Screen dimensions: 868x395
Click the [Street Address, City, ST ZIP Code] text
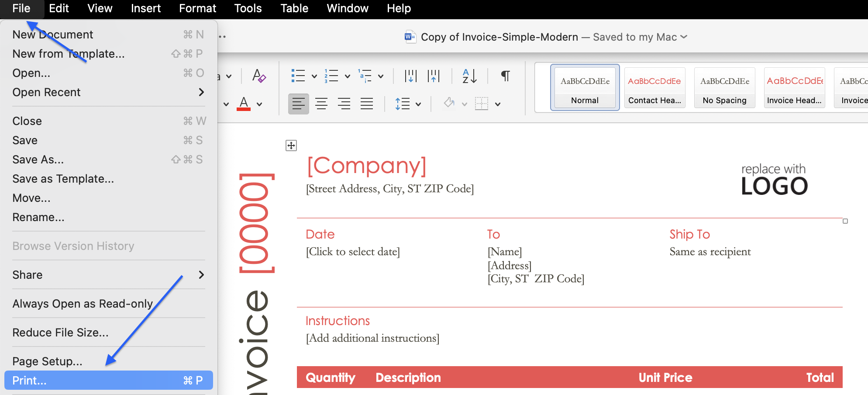click(390, 189)
